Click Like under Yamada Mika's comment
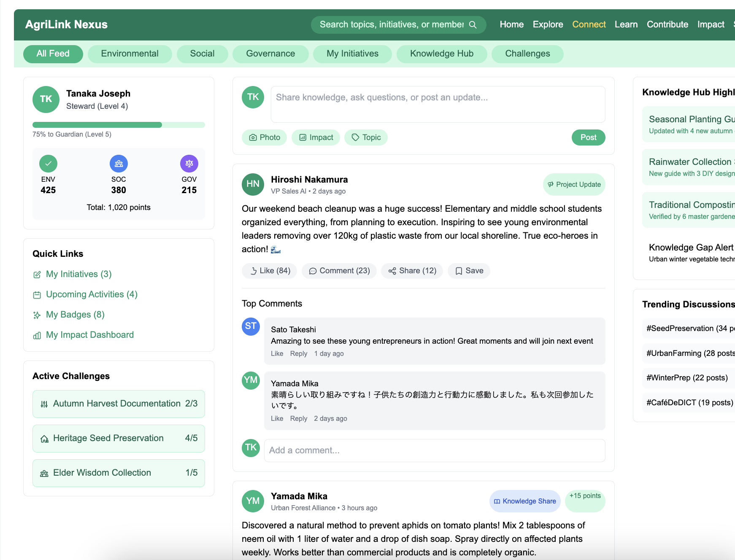 [x=277, y=419]
